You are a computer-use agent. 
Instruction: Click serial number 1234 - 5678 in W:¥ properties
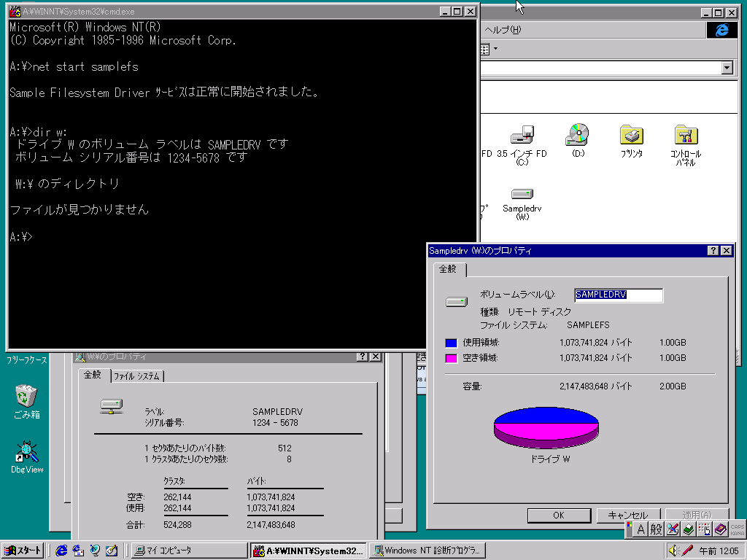[275, 422]
